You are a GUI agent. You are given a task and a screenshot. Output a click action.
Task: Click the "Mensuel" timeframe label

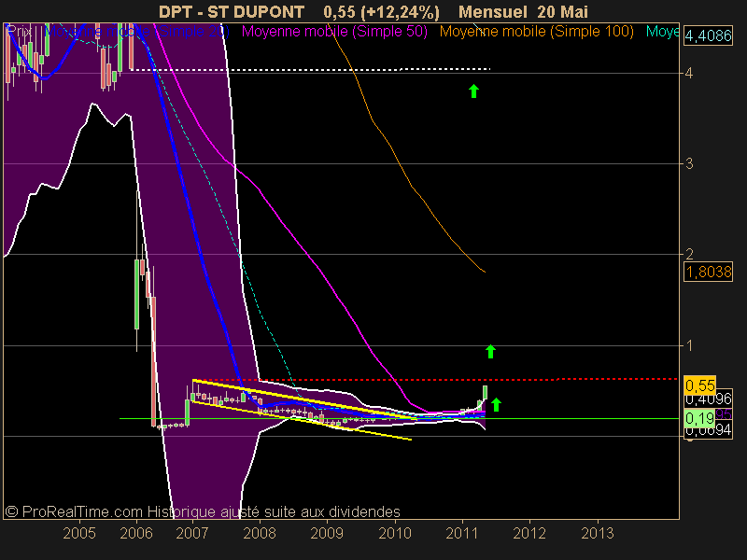click(493, 12)
